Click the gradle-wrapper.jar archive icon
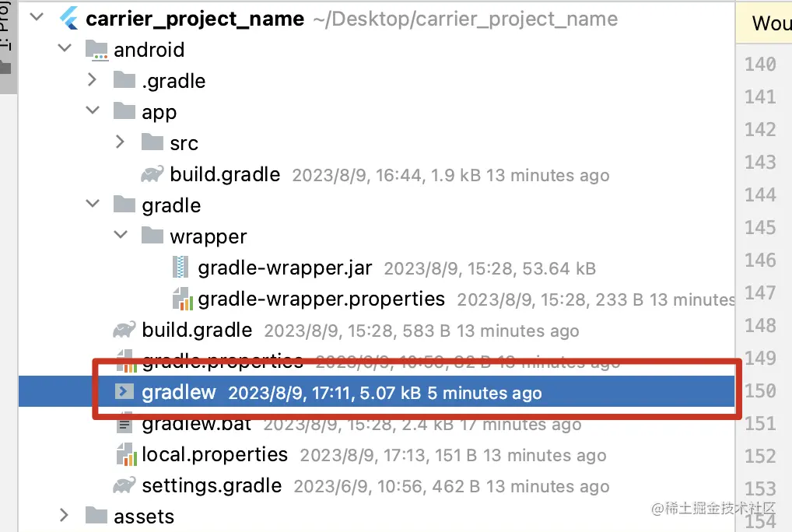This screenshot has height=532, width=792. 180,268
